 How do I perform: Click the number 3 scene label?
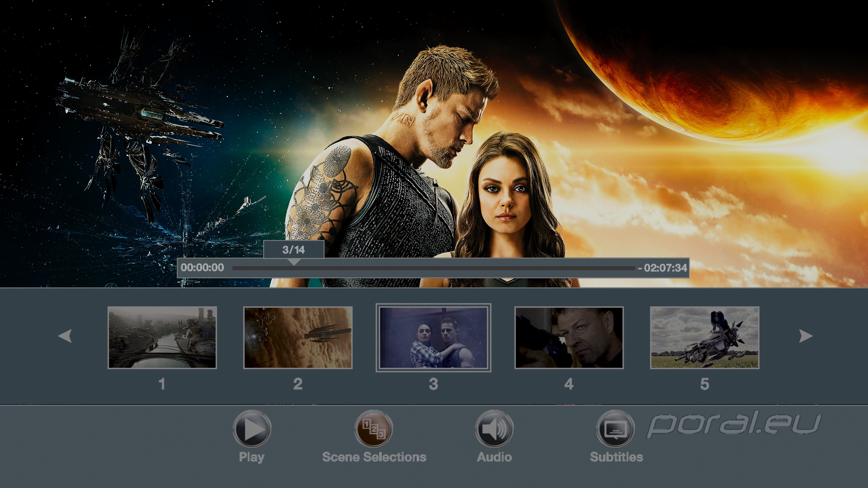coord(433,384)
